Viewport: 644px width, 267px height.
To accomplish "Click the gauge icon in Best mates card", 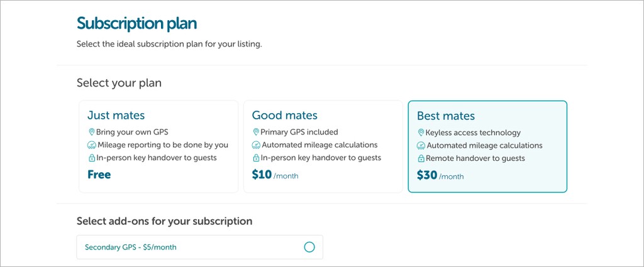I will click(x=421, y=146).
